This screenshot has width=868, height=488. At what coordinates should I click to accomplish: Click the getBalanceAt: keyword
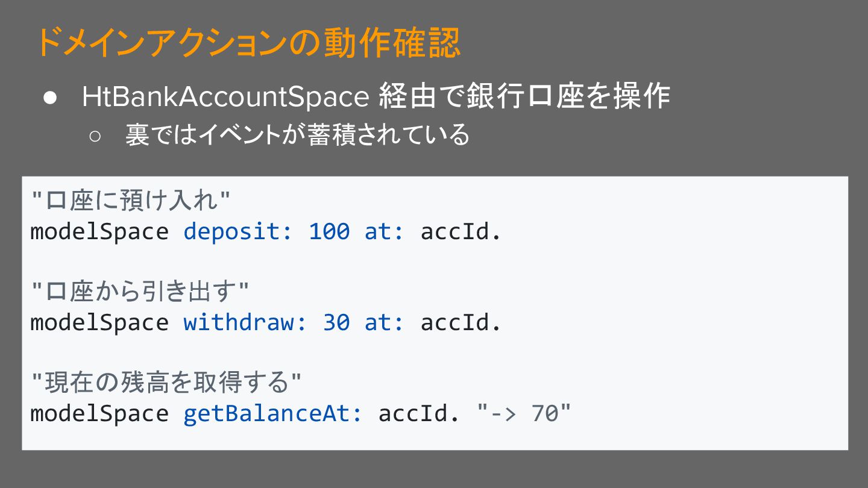273,413
